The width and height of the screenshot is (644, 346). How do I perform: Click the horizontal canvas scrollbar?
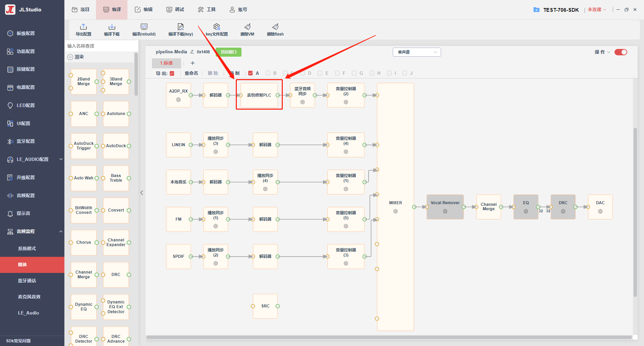tap(389, 337)
